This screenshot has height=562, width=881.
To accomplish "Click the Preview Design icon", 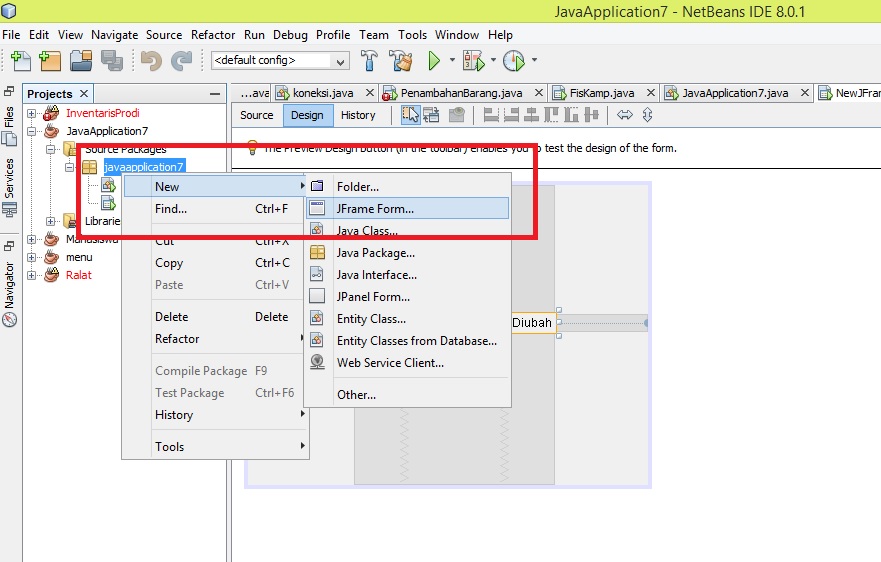I will (457, 115).
